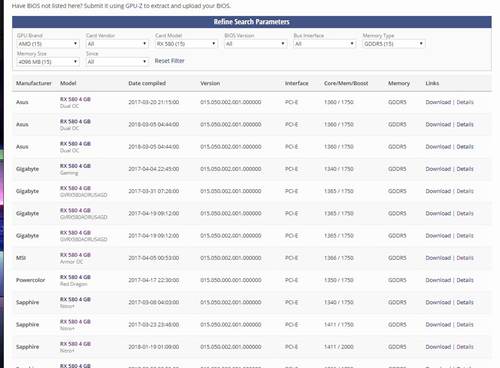Select the clock value 1411 / 2000
Viewport: 500px width, 368px height.
pyautogui.click(x=339, y=347)
